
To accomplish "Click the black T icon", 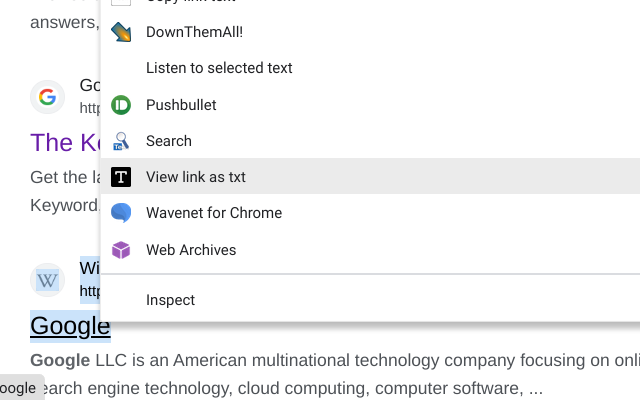I will point(121,177).
